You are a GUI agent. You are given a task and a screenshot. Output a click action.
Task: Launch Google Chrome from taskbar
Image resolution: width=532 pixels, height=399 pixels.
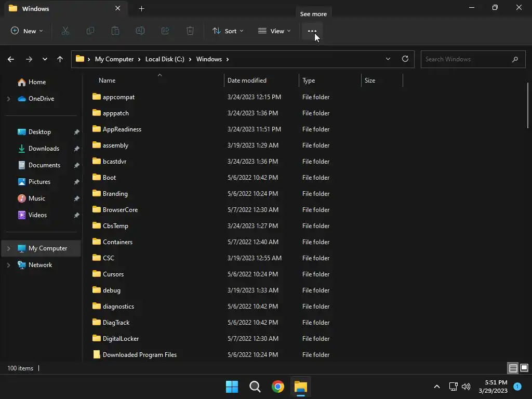(278, 387)
